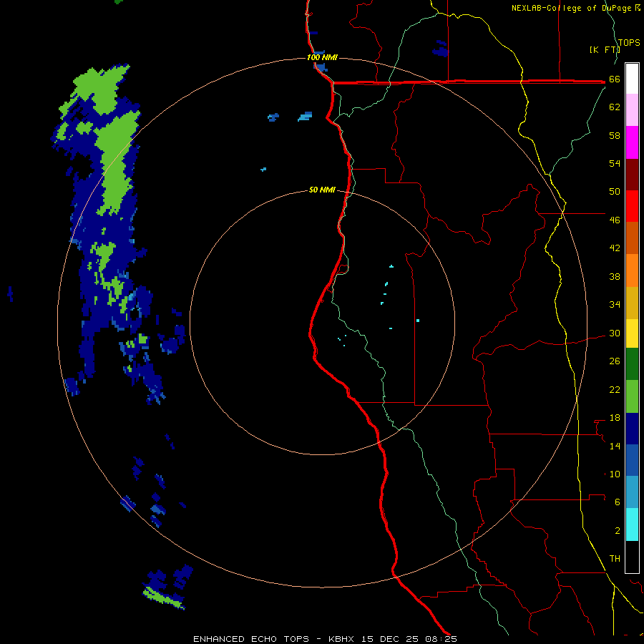Click the 62 legend value
644x644 pixels.
click(615, 107)
